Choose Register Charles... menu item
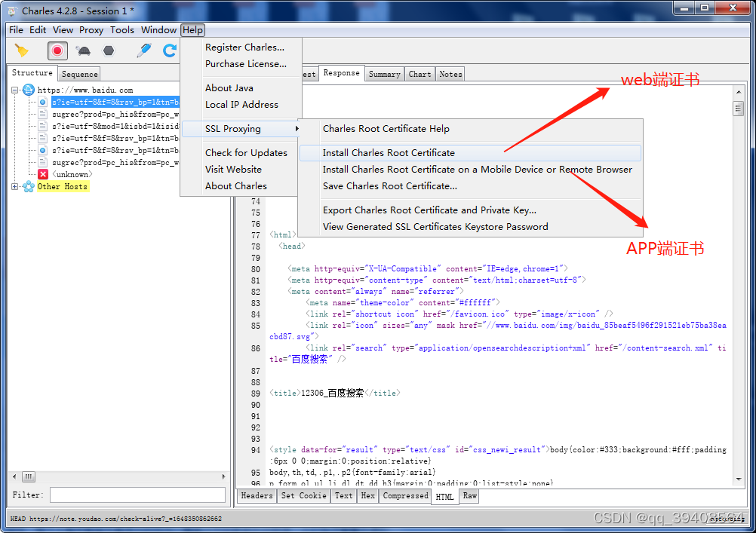The width and height of the screenshot is (756, 533). tap(244, 47)
